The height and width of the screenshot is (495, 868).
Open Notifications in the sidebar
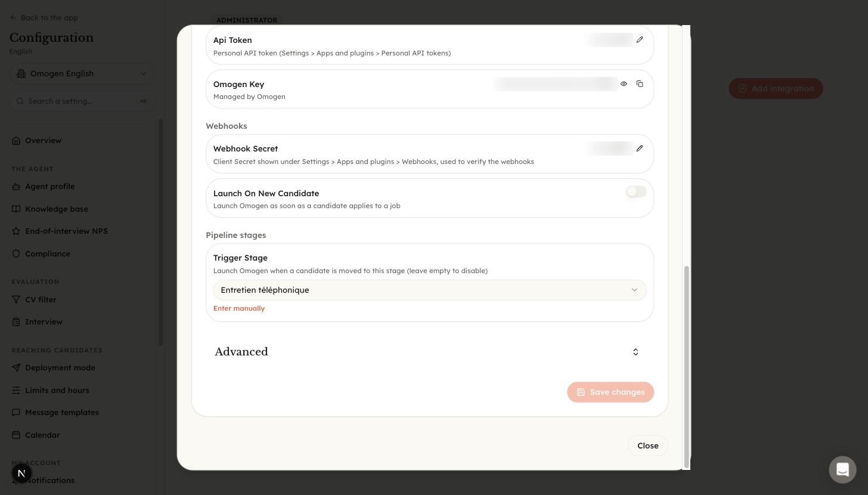pos(50,481)
